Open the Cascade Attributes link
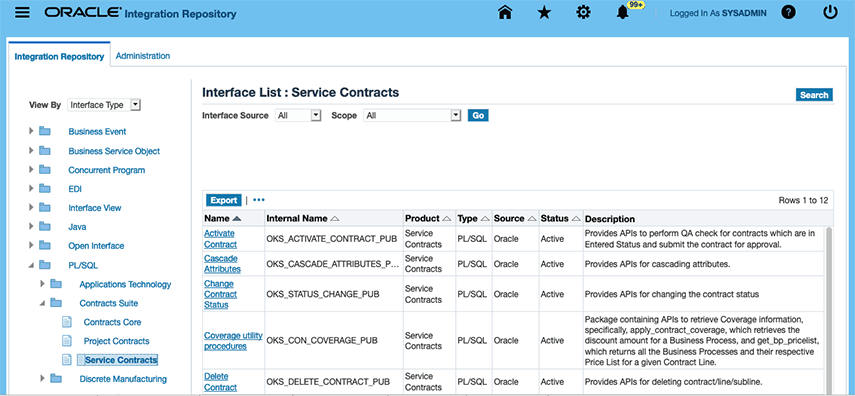The width and height of the screenshot is (855, 396). click(222, 264)
